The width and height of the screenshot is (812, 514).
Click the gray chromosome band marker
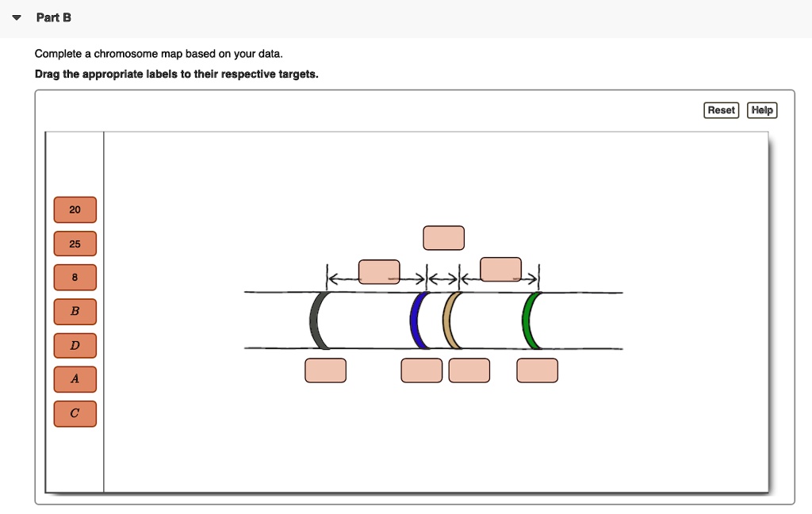coord(314,320)
